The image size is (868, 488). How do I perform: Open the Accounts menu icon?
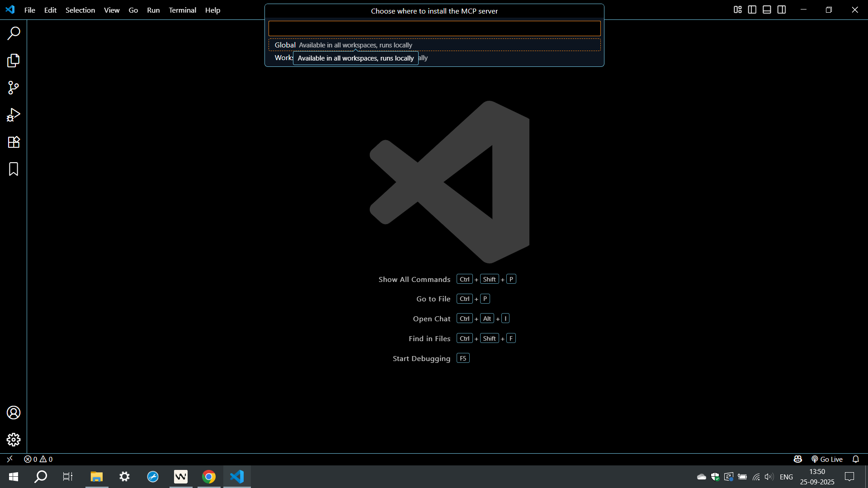coord(14,413)
